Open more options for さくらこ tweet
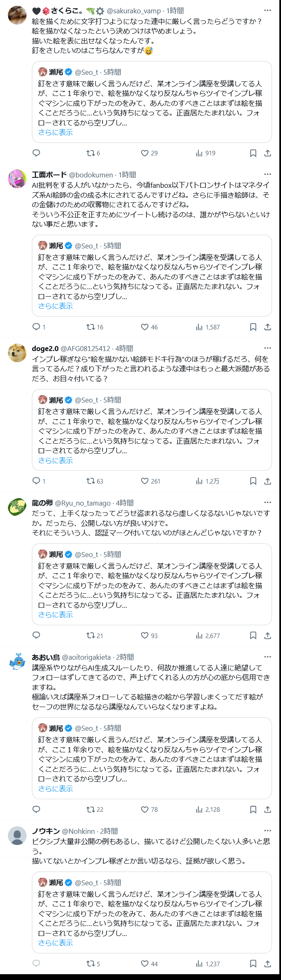The width and height of the screenshot is (281, 980). coord(268,10)
